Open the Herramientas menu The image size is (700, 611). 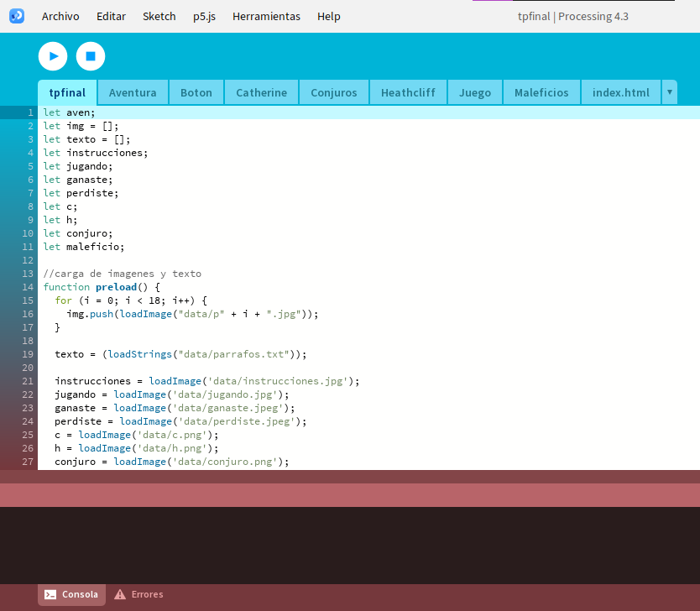pos(267,17)
